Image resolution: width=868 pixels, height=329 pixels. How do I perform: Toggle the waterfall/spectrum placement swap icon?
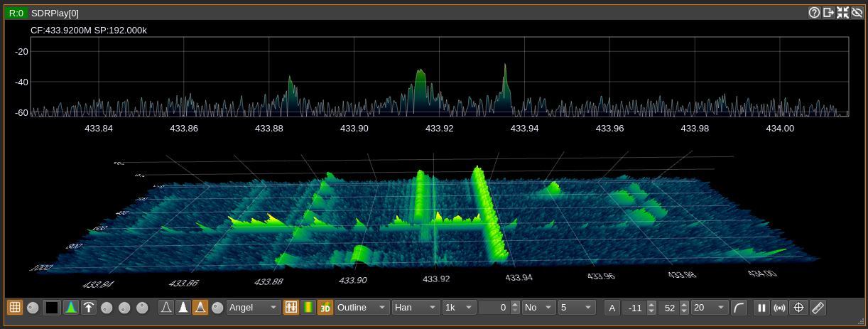(291, 308)
